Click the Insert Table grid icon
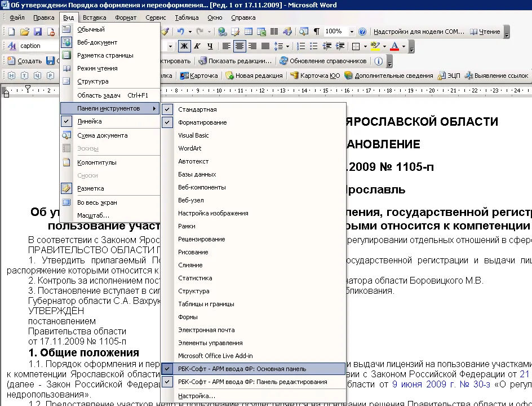Screen dimensions: 532x406 [x=249, y=32]
